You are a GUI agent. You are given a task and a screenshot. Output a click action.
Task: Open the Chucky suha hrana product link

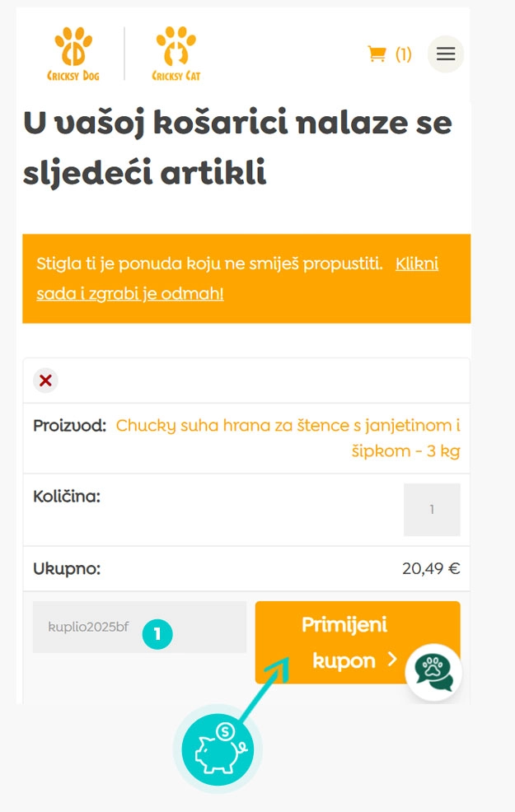(288, 426)
